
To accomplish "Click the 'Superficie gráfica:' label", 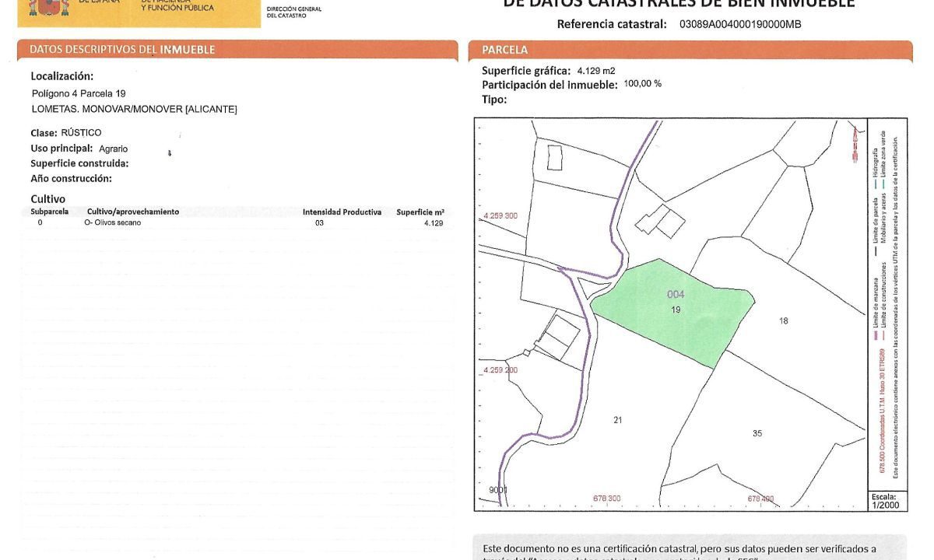I will (x=526, y=71).
